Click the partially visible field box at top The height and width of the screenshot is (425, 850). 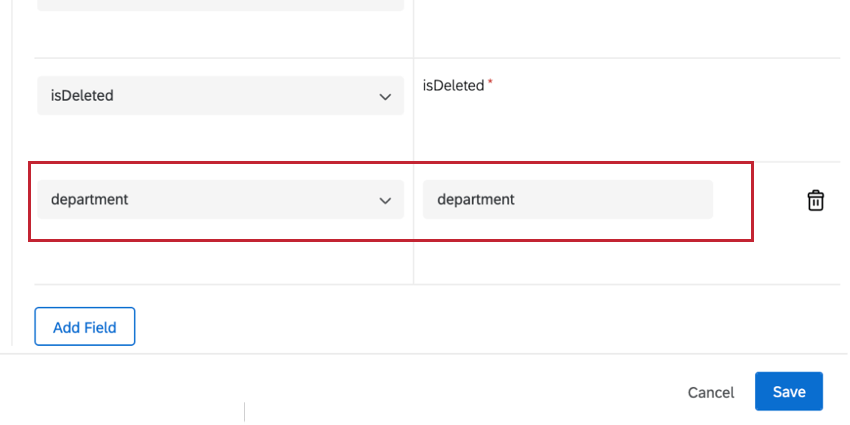tap(221, 5)
